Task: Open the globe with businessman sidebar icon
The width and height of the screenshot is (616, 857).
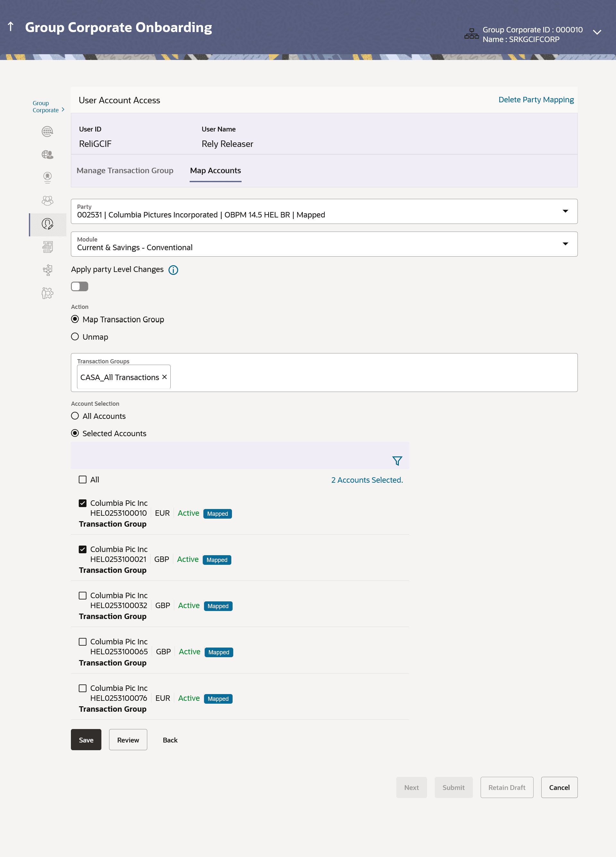Action: (47, 155)
